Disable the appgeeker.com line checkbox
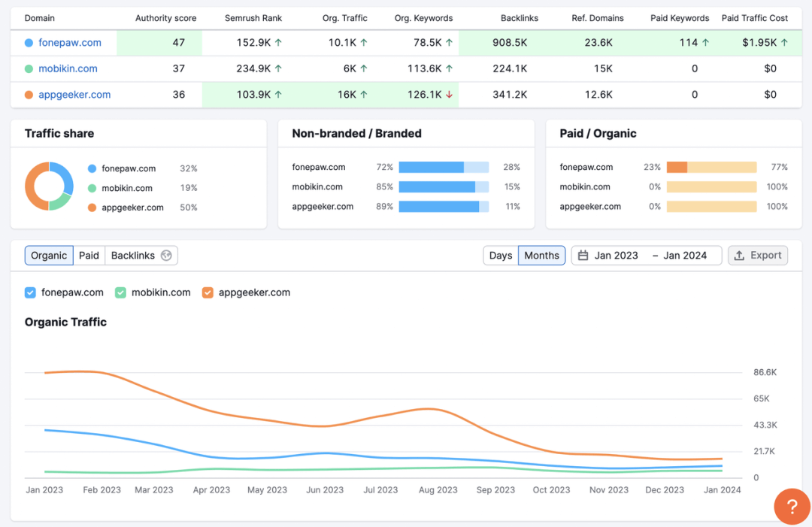 (x=208, y=292)
